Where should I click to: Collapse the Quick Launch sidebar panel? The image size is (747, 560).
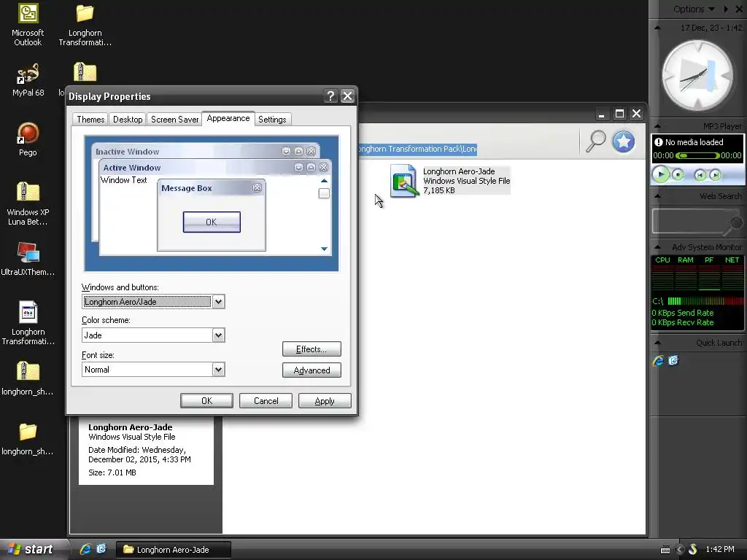[657, 343]
